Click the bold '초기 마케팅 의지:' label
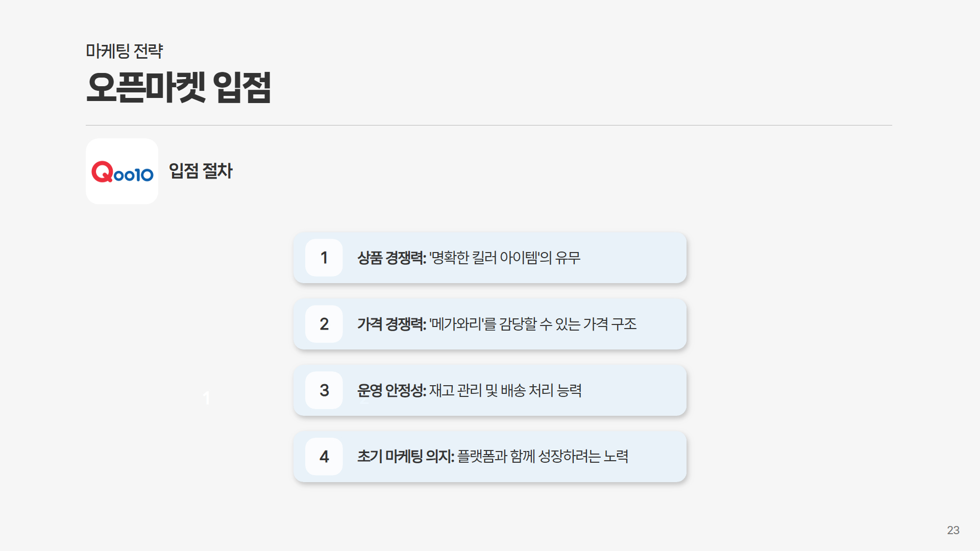The height and width of the screenshot is (551, 980). [x=405, y=457]
